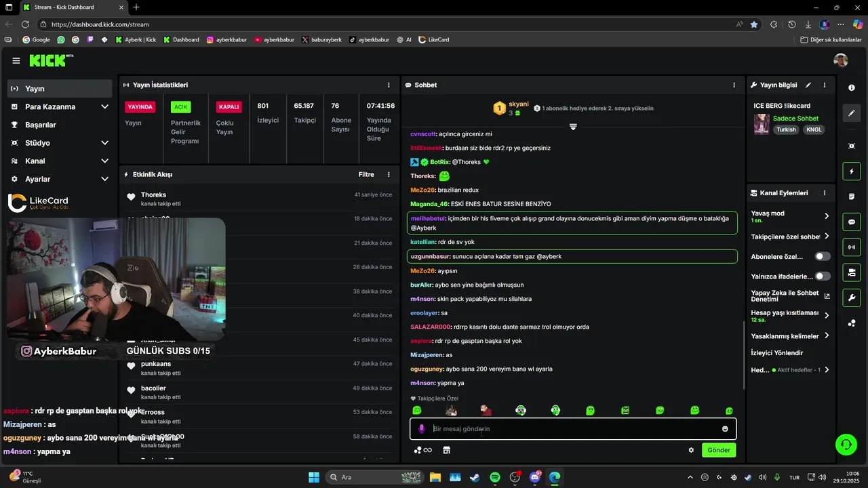Open Sohbet panel three-dot menu

click(734, 85)
